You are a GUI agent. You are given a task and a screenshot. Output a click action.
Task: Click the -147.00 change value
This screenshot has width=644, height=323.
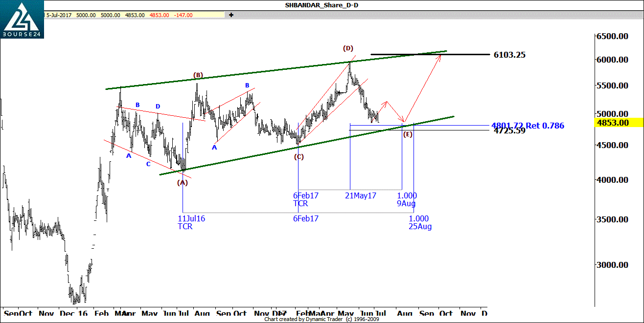pos(184,15)
